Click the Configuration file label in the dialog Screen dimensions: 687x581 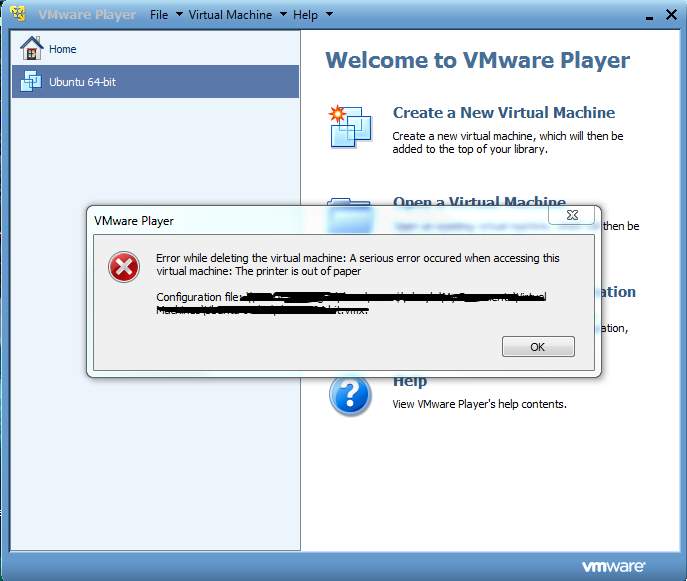198,297
